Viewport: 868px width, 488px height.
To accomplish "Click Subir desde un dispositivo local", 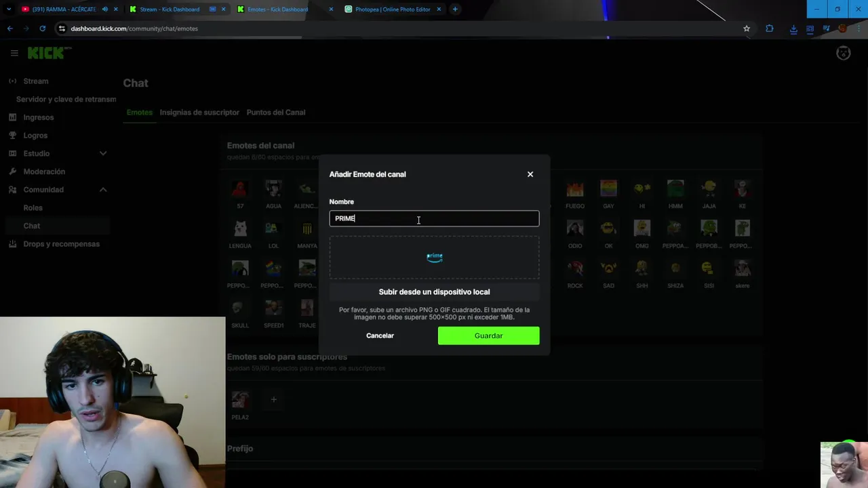I will 434,292.
